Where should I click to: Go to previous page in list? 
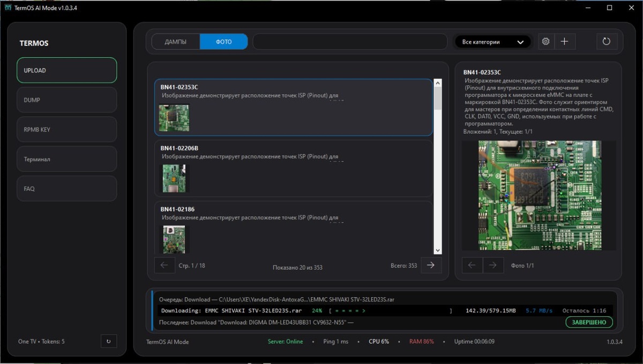[x=165, y=265]
